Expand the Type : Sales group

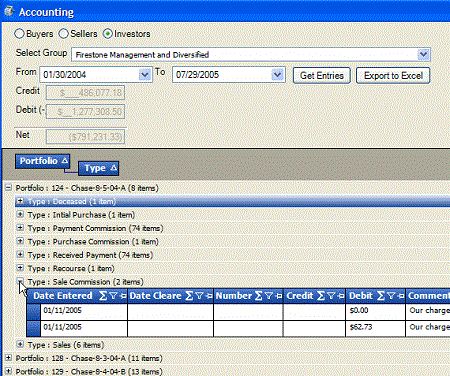tap(20, 344)
